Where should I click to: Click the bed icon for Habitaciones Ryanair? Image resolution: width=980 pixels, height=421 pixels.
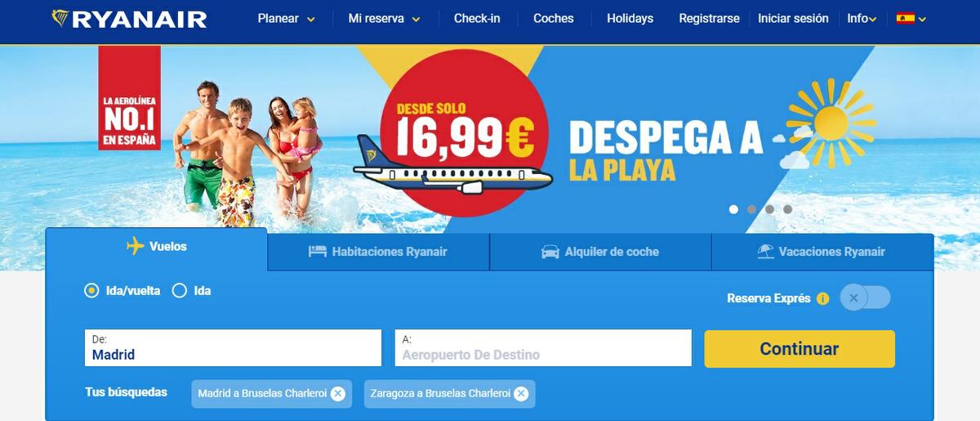pos(317,252)
